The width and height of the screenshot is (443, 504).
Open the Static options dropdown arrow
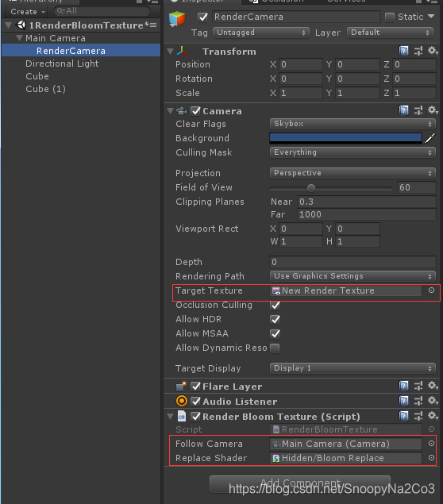click(x=431, y=16)
